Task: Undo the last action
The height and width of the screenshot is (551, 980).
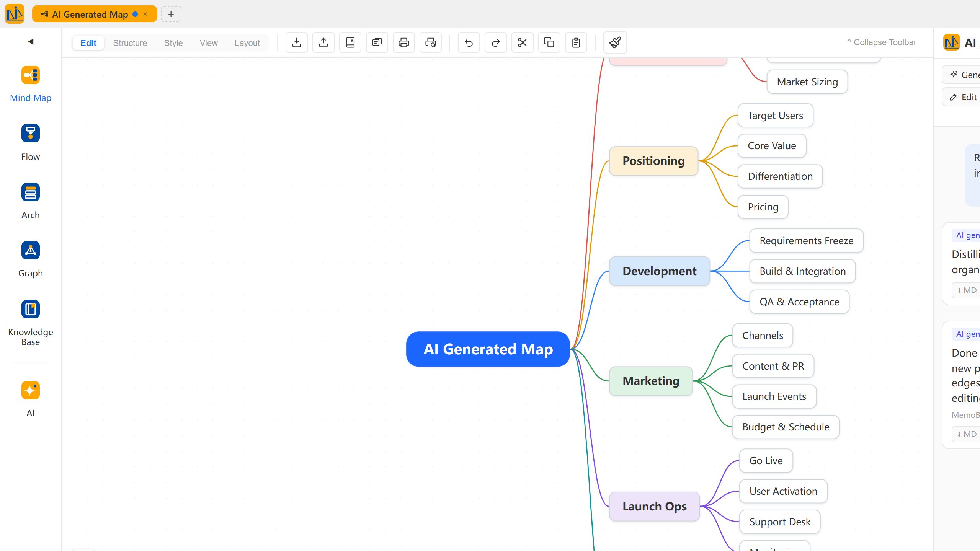Action: coord(469,42)
